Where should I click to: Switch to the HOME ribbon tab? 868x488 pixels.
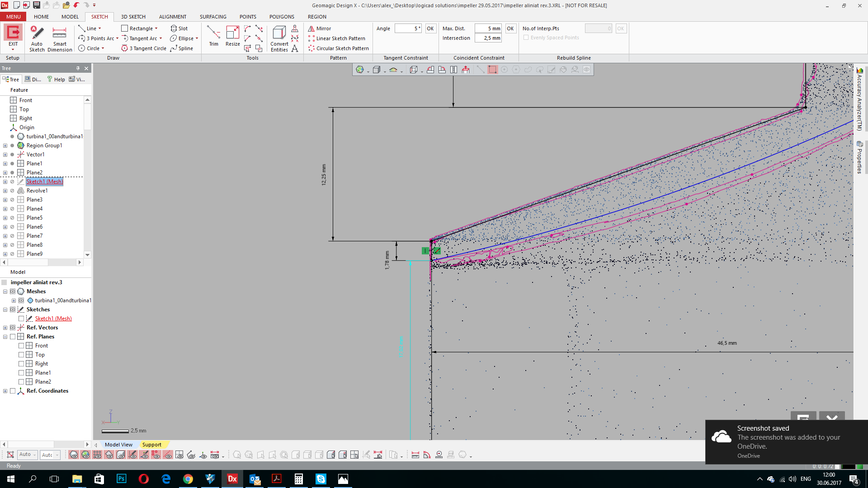click(x=41, y=17)
